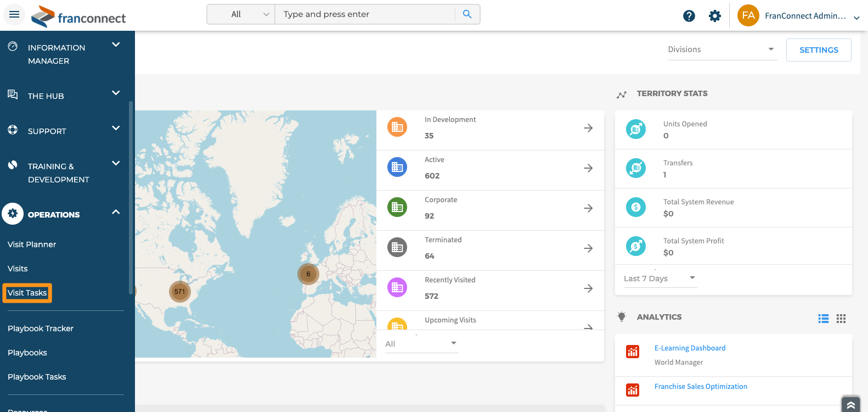The image size is (868, 412).
Task: Click The Hub sidebar icon
Action: click(13, 94)
